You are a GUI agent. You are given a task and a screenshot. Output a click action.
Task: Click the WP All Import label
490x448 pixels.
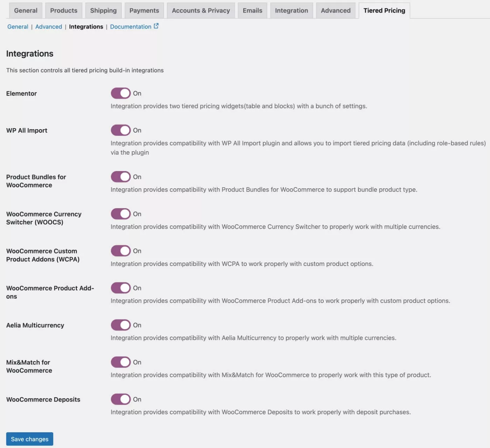tap(27, 131)
